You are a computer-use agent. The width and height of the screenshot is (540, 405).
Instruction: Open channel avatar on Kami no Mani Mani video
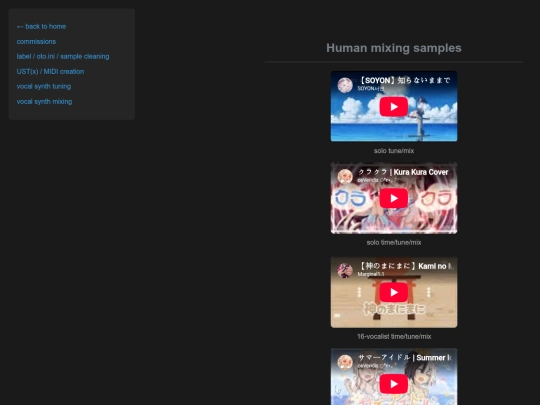click(345, 271)
